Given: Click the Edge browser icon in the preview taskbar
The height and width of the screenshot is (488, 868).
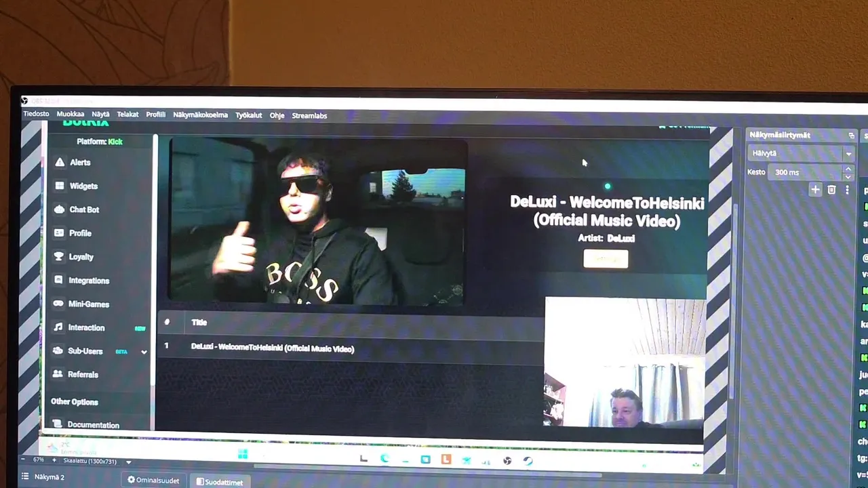Looking at the screenshot, I should pos(384,459).
